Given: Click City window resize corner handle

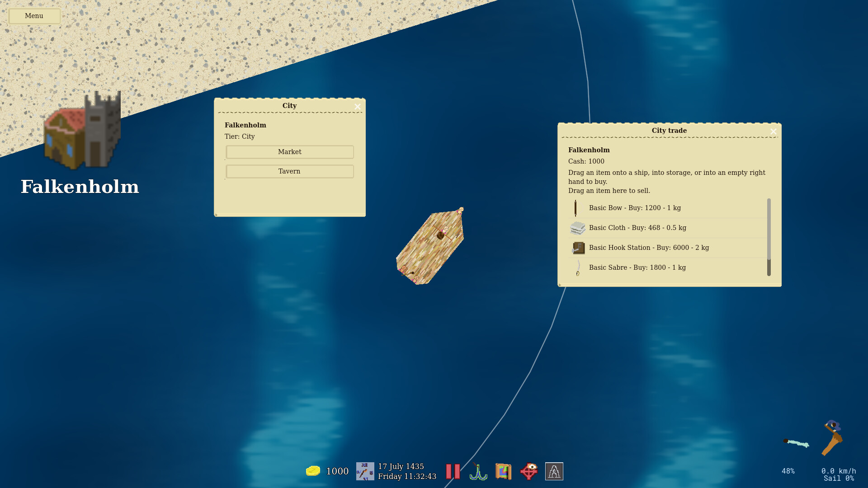Looking at the screenshot, I should pos(216,215).
